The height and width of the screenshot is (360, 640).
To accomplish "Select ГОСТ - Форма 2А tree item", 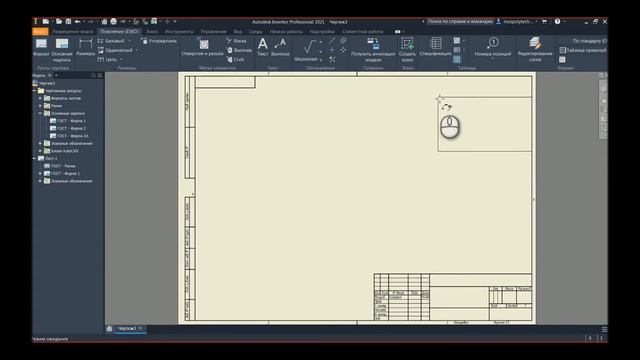I will coord(69,136).
